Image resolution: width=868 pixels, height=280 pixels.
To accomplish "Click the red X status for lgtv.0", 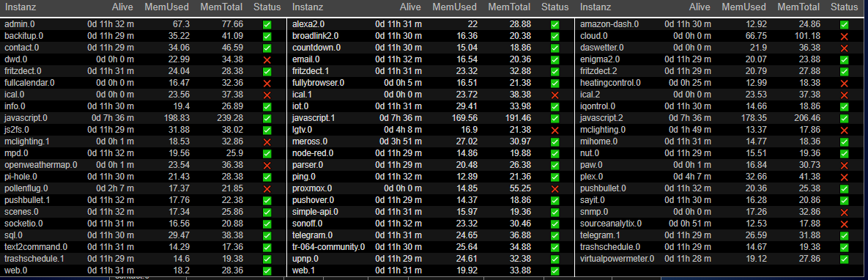I will [x=555, y=130].
